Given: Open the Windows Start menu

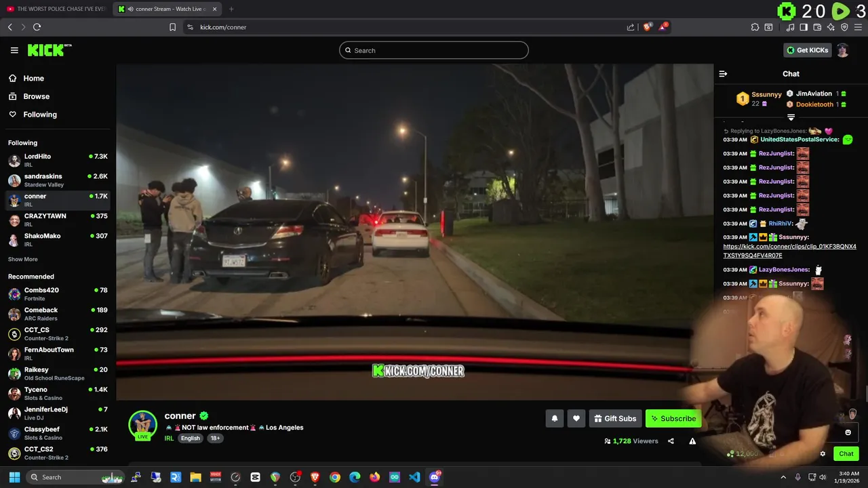Looking at the screenshot, I should (14, 477).
